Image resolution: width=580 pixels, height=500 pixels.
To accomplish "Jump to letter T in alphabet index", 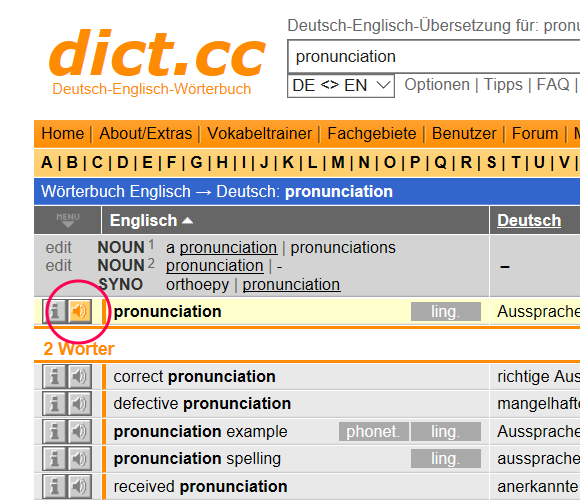I will [x=516, y=163].
